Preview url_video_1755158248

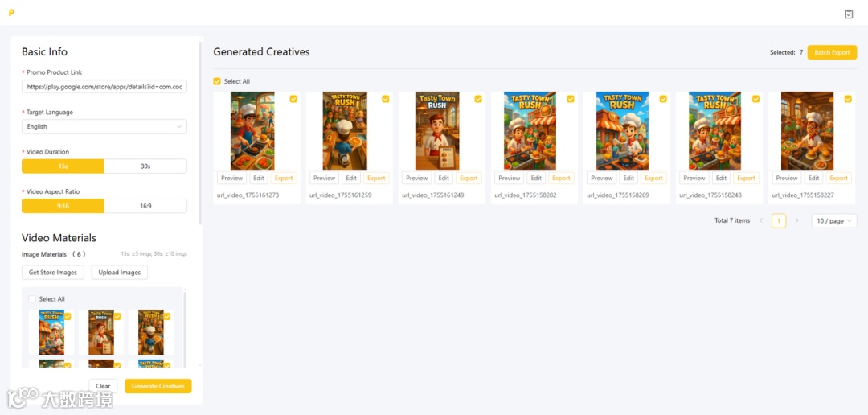694,178
